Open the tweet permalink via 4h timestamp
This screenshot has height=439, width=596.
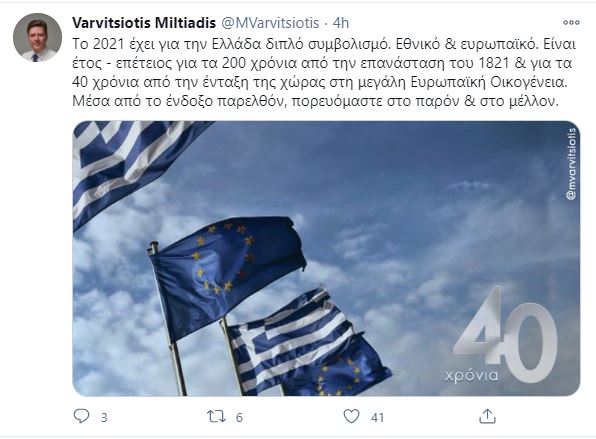click(341, 23)
